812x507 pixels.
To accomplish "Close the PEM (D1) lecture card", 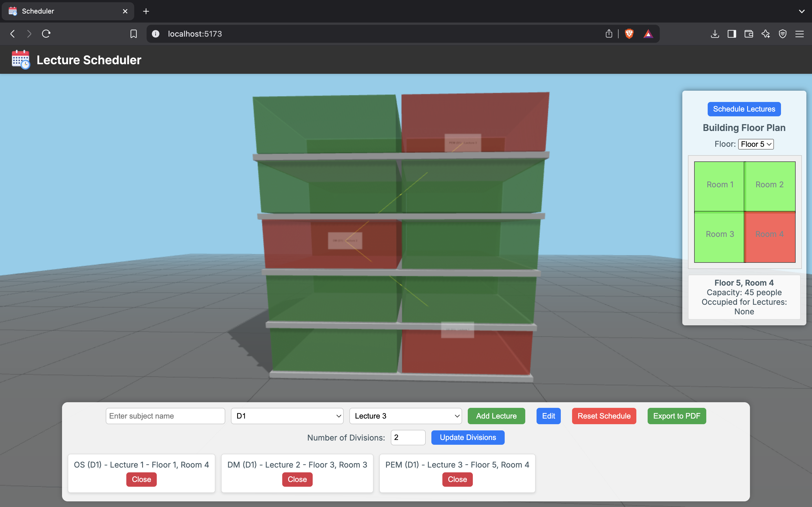I will click(457, 479).
